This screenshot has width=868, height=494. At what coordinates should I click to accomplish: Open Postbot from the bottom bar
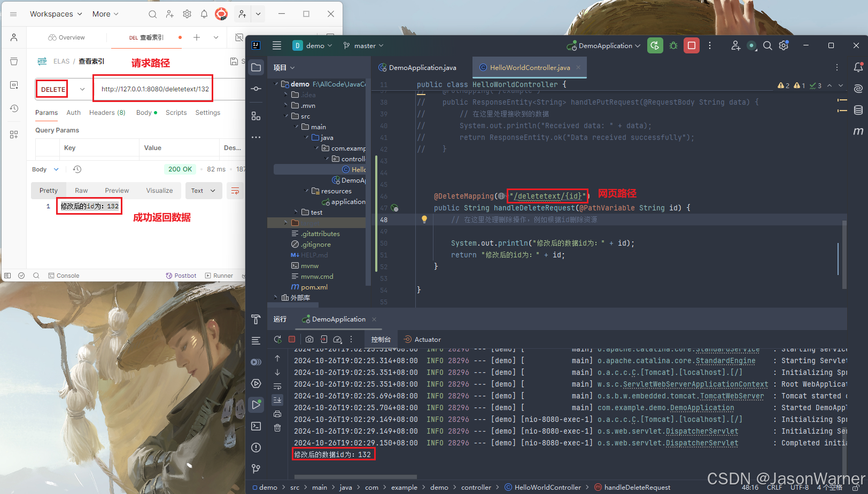click(x=181, y=276)
